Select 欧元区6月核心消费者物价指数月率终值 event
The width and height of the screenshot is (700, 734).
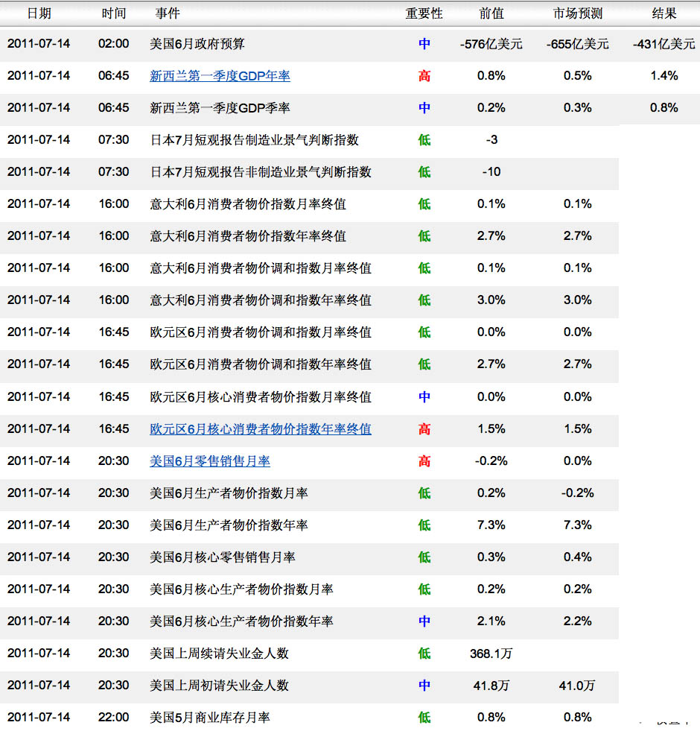click(x=261, y=397)
